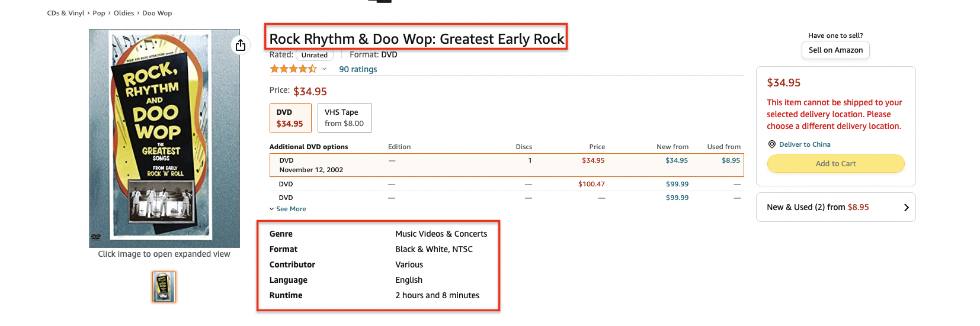Image resolution: width=980 pixels, height=326 pixels.
Task: Open the 90 ratings link
Action: [x=358, y=69]
